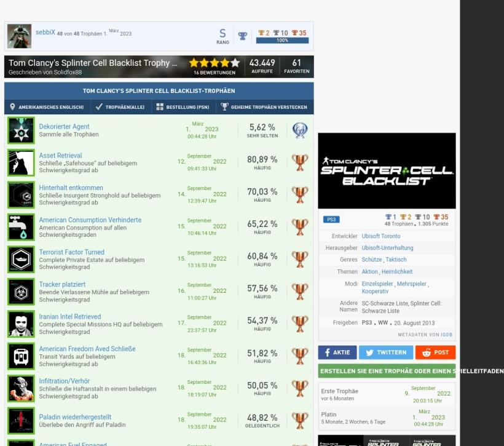Click the train icon for American Freedom Aved
Viewport: 504px width, 446px height.
point(21,356)
